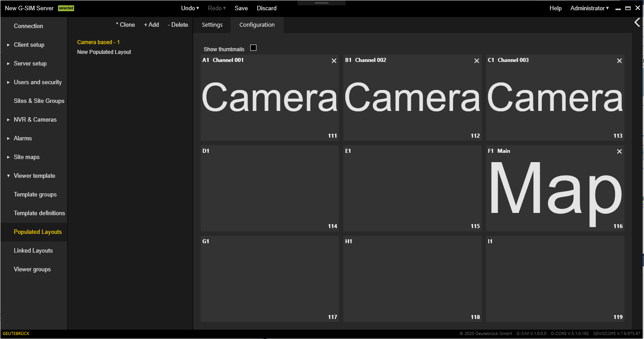Add a new populated layout

point(151,25)
